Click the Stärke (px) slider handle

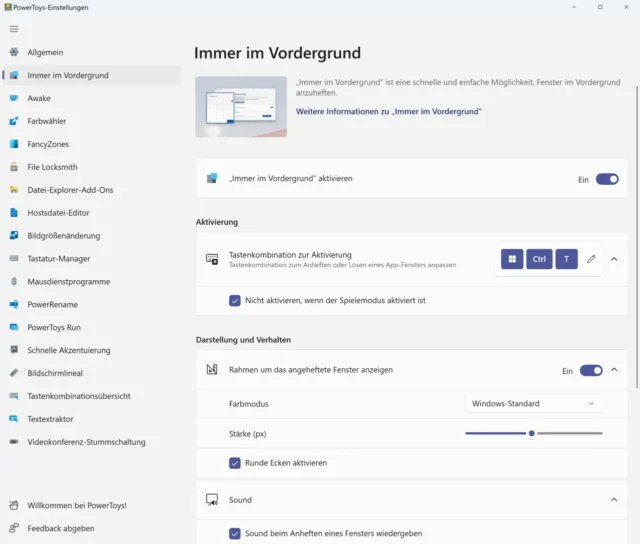click(x=531, y=433)
